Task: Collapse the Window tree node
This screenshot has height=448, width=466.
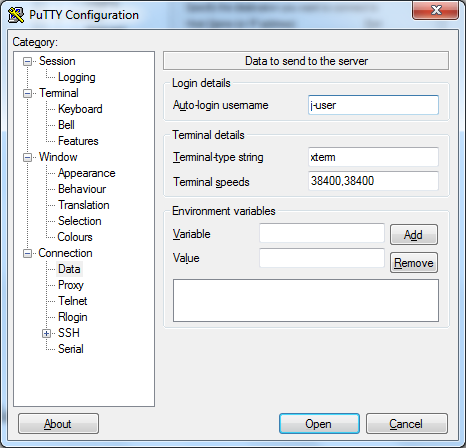Action: coord(27,158)
